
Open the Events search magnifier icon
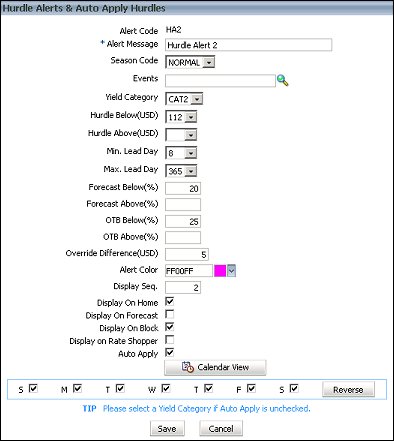click(282, 80)
